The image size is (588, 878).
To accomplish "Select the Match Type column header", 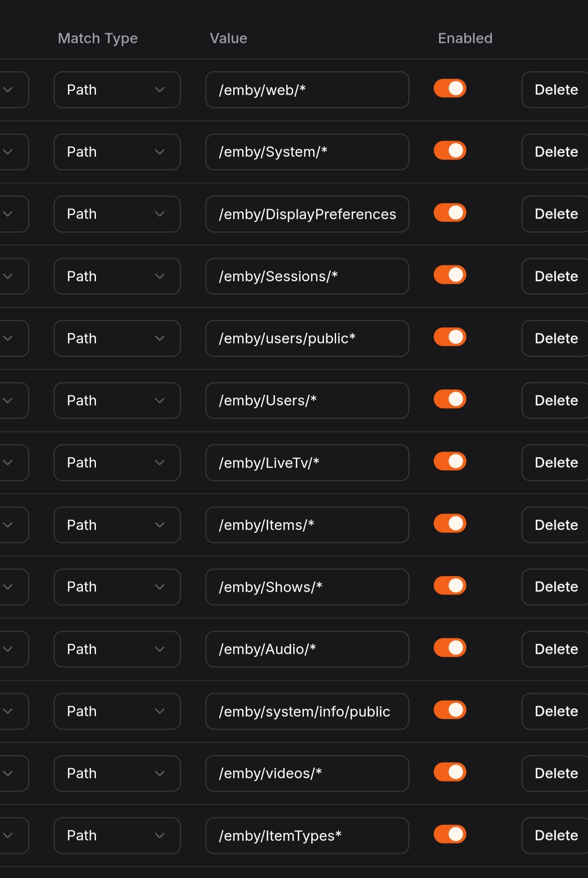I will [98, 38].
